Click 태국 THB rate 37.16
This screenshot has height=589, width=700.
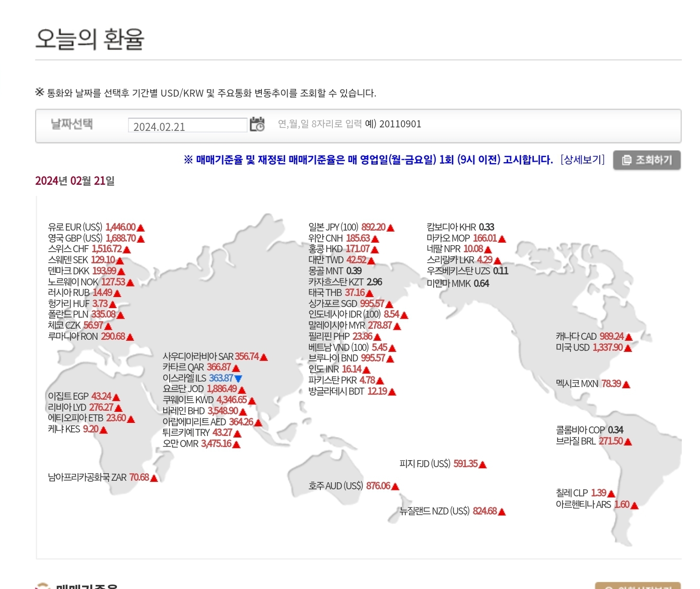tap(355, 293)
